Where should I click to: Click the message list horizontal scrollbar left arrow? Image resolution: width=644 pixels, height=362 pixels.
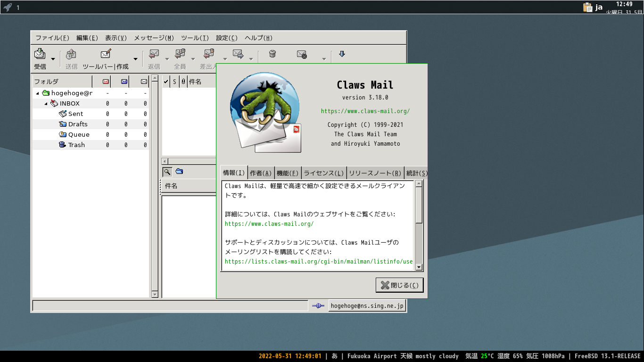(x=166, y=161)
